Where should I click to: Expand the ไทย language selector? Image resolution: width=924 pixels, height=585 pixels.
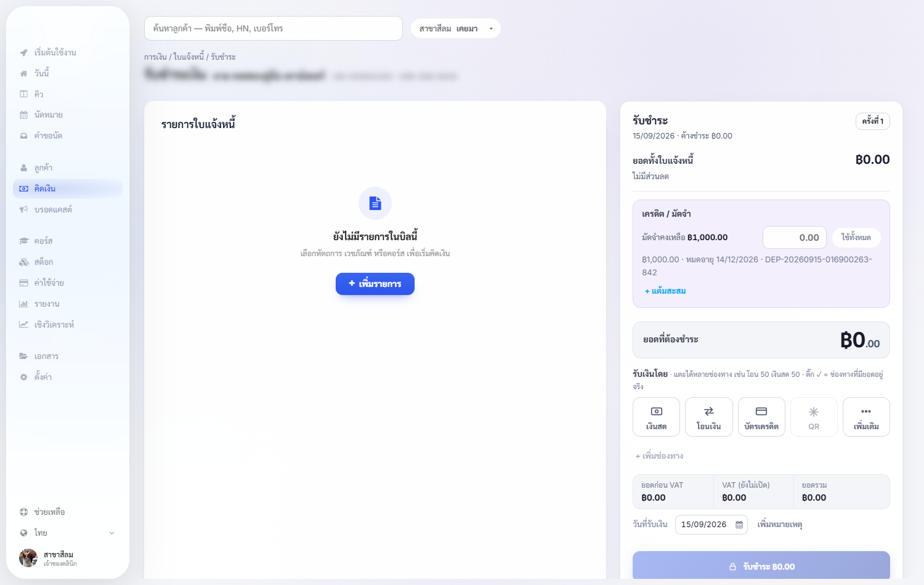click(68, 533)
